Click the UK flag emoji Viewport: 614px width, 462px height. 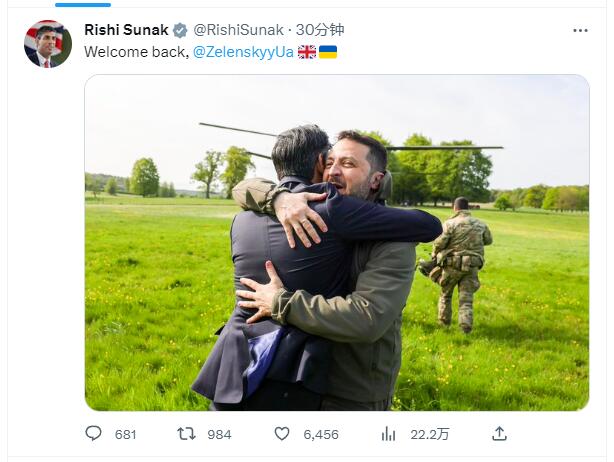[307, 51]
